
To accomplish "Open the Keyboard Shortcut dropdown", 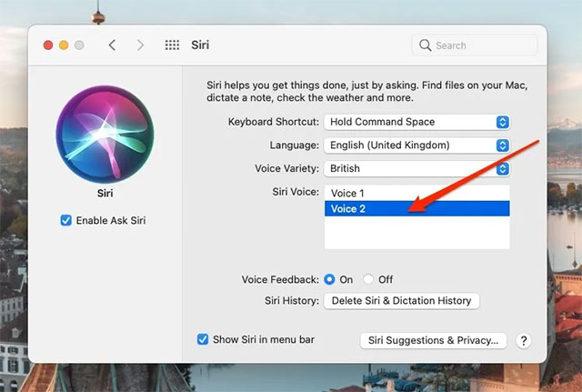I will click(416, 122).
